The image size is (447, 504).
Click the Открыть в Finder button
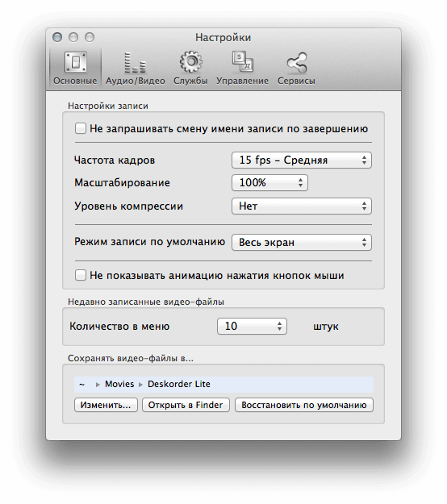(x=186, y=405)
